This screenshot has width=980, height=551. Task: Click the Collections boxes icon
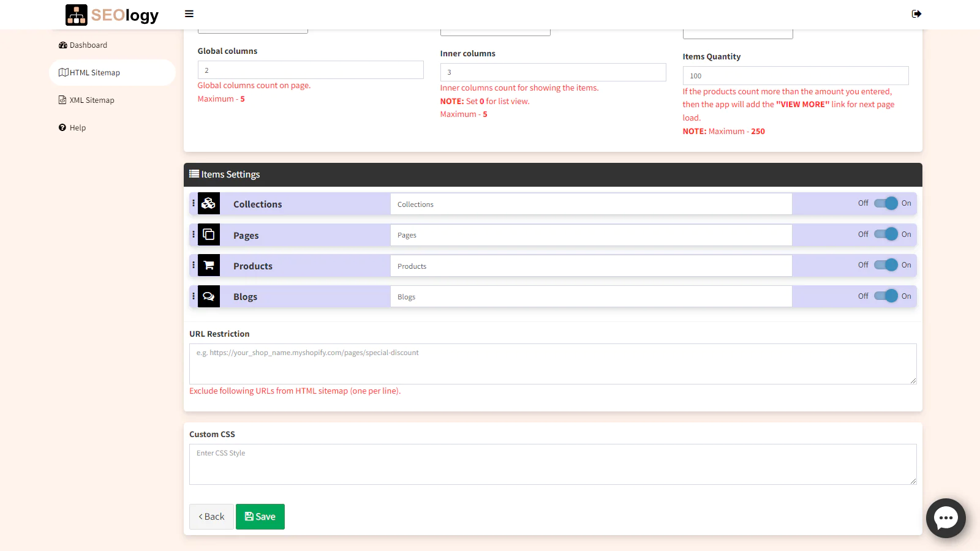[209, 203]
